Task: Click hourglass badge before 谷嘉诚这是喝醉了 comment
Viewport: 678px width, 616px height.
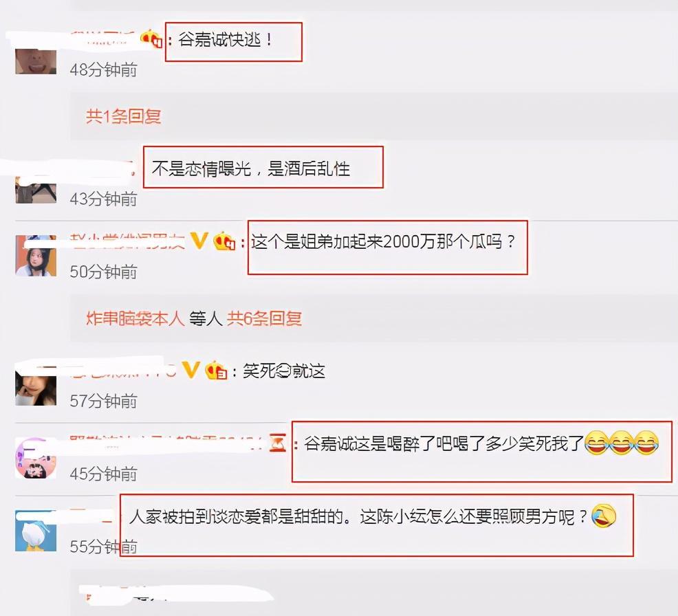Action: [278, 443]
